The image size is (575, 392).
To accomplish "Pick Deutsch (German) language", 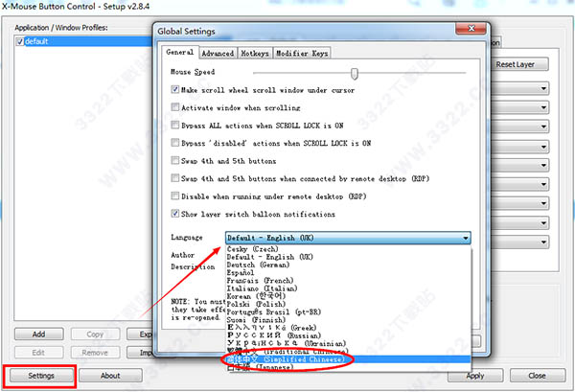I will [348, 265].
